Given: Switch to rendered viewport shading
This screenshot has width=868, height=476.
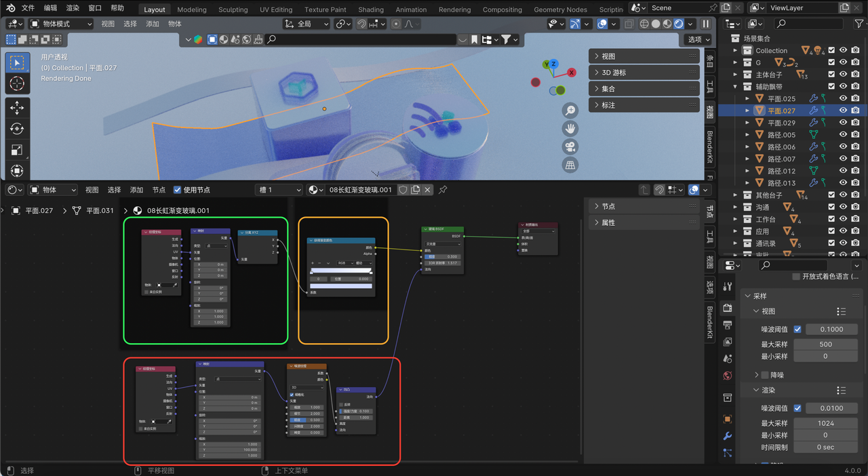Looking at the screenshot, I should (x=680, y=24).
